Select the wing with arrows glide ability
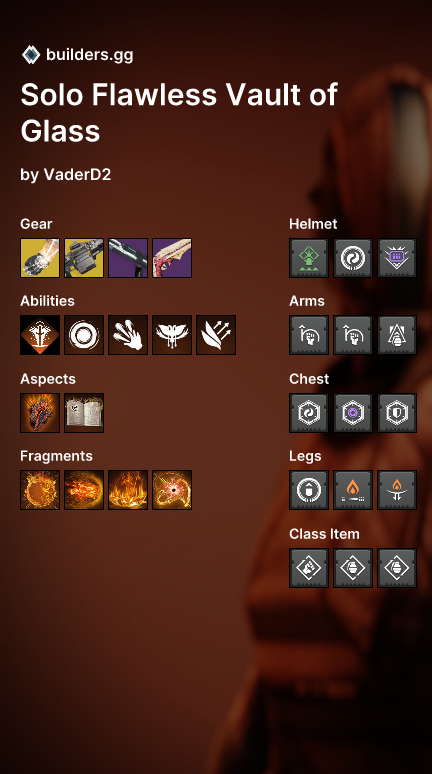Viewport: 432px width, 774px height. [216, 335]
